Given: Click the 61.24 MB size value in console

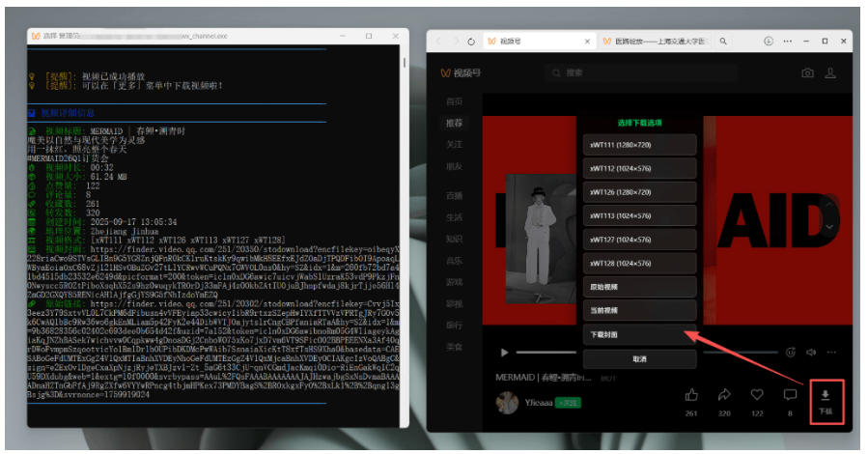Looking at the screenshot, I should click(x=108, y=177).
